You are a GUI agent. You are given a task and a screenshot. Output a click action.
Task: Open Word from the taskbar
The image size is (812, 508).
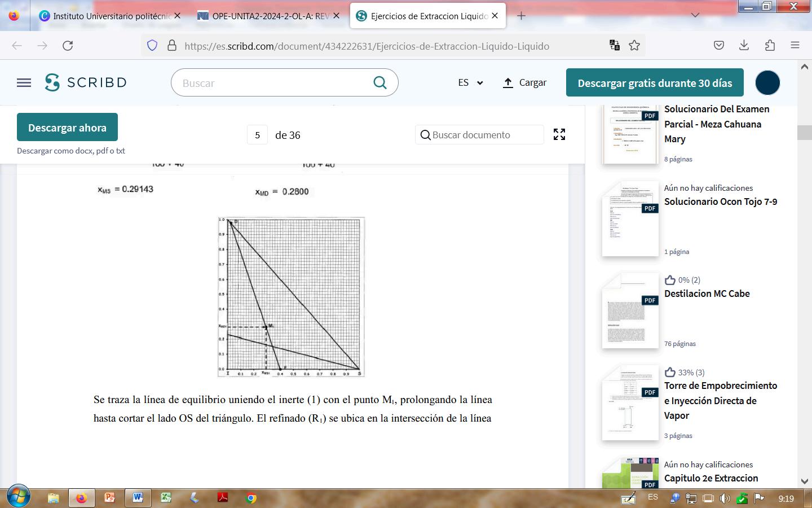coord(138,498)
